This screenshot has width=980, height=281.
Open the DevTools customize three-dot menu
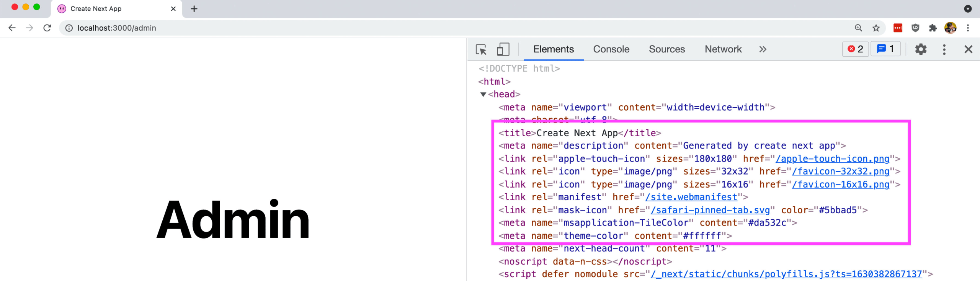944,49
